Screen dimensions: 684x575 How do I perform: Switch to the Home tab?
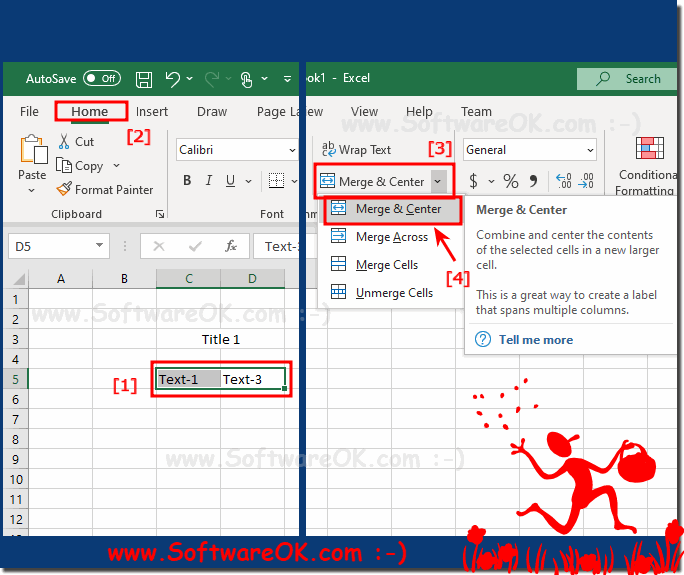tap(90, 112)
